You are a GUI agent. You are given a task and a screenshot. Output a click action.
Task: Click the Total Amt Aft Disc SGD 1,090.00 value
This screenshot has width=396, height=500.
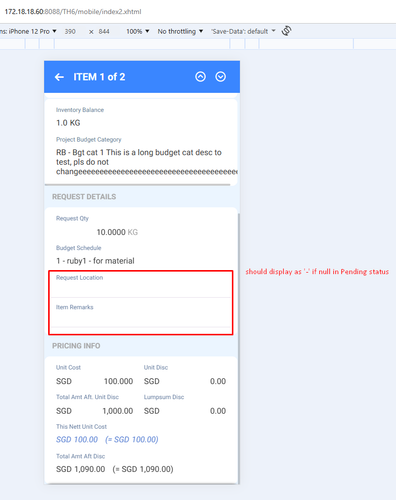click(81, 469)
